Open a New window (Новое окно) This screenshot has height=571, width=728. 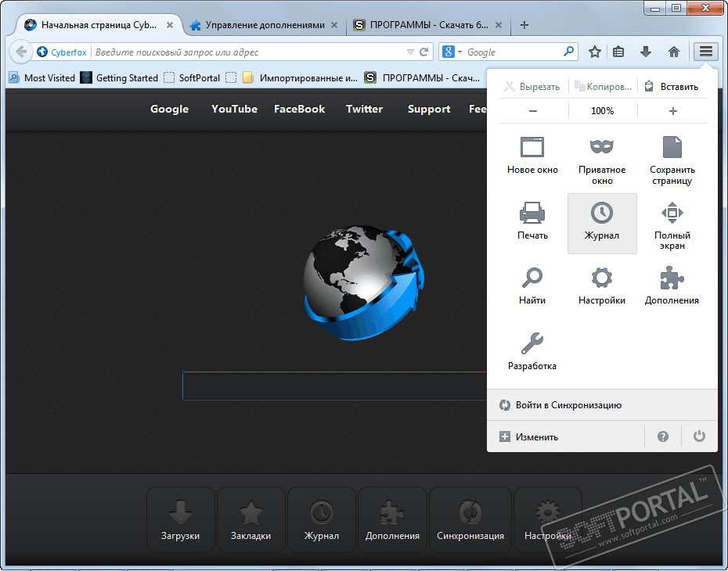pyautogui.click(x=532, y=156)
